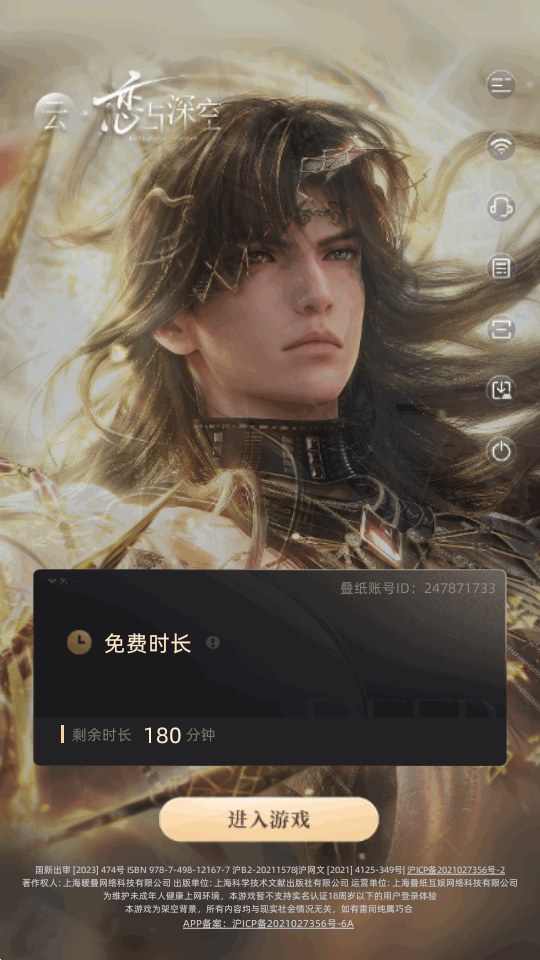The image size is (540, 960).
Task: Open the document notice icon
Action: [x=501, y=268]
